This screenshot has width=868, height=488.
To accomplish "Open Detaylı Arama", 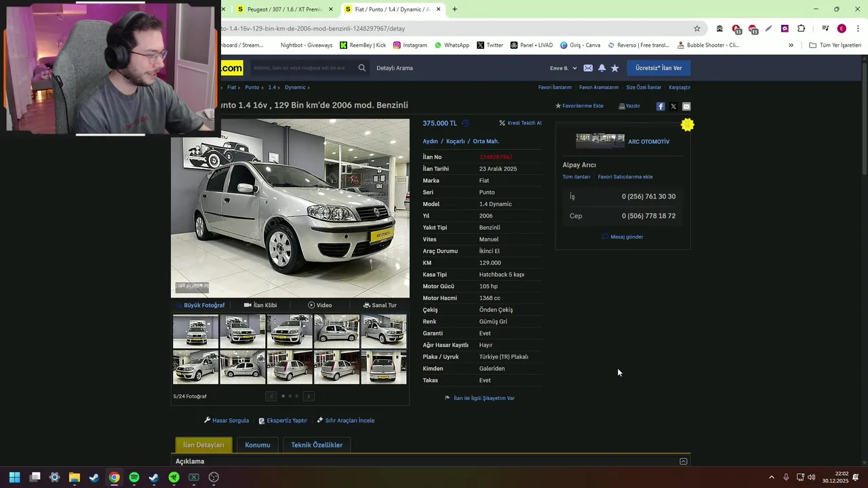I will [x=395, y=68].
